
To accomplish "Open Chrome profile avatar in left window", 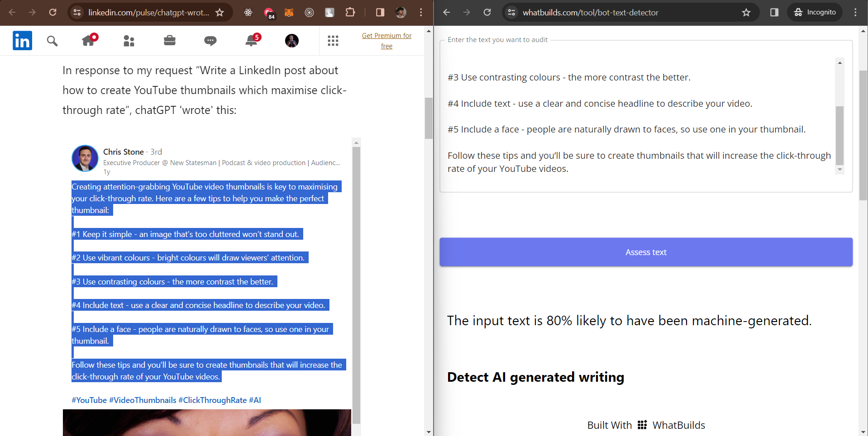I will click(401, 12).
